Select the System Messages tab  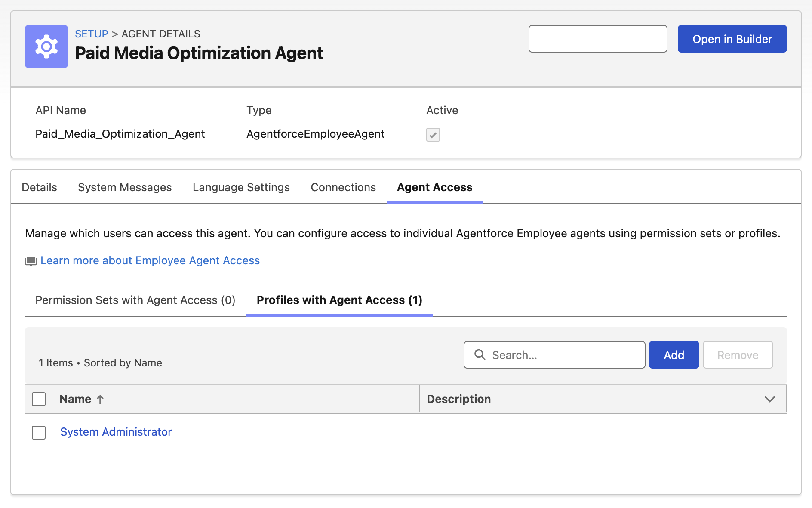coord(125,187)
